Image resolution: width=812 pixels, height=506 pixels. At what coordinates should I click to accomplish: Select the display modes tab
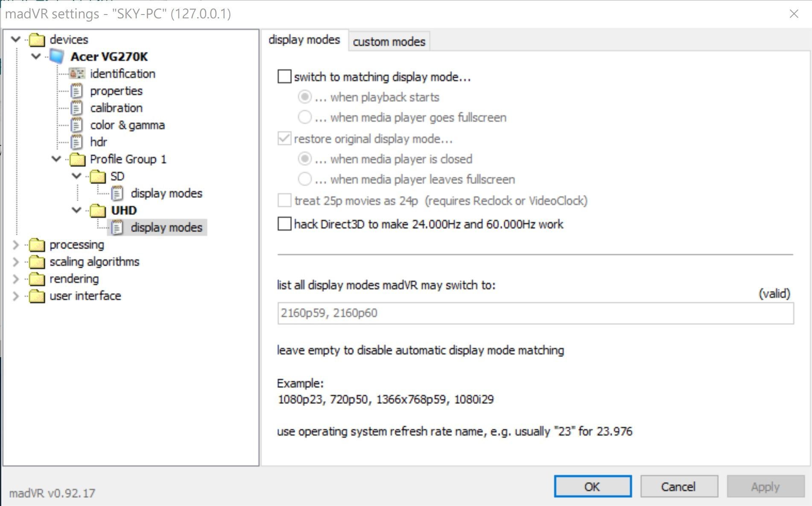304,40
